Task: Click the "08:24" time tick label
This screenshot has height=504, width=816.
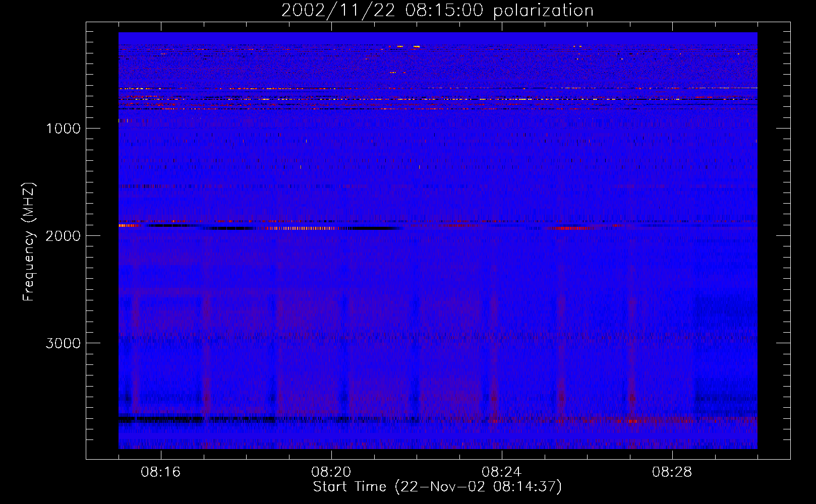Action: pyautogui.click(x=502, y=472)
